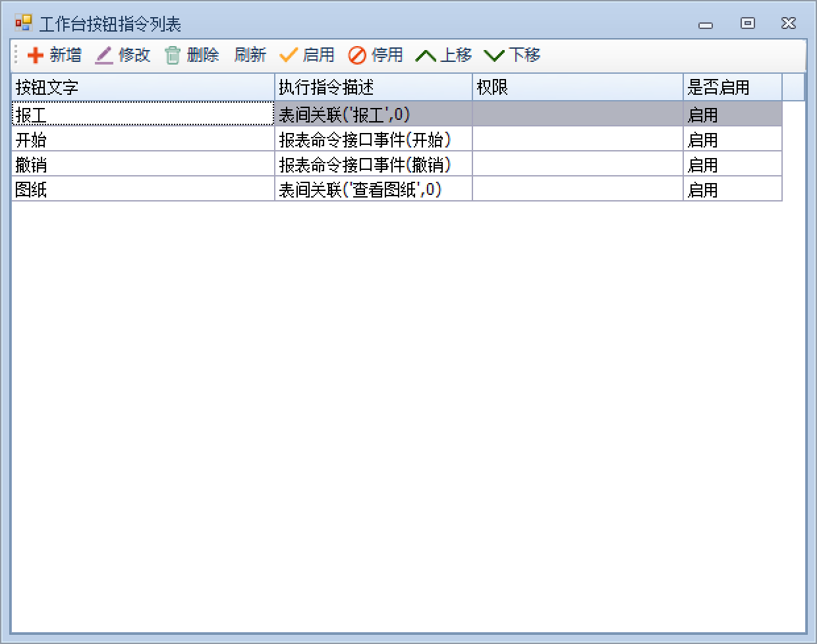Click the orange checkmark 启用 icon
817x644 pixels.
click(289, 55)
